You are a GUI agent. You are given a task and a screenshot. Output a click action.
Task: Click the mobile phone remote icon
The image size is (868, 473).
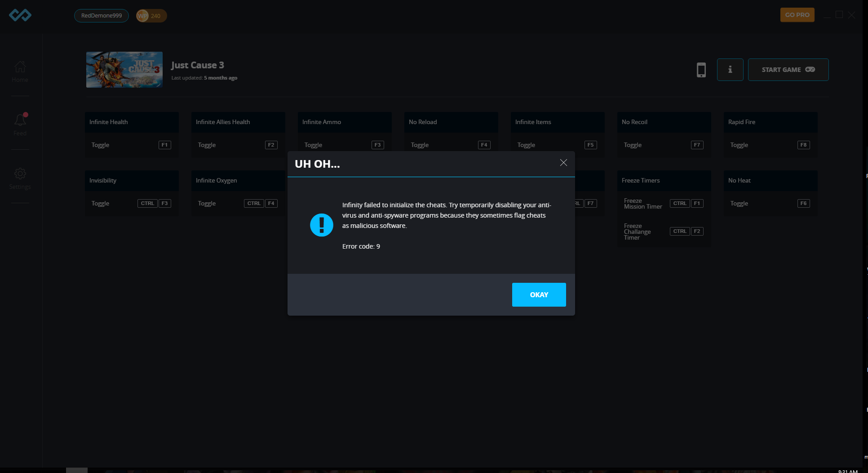point(701,70)
